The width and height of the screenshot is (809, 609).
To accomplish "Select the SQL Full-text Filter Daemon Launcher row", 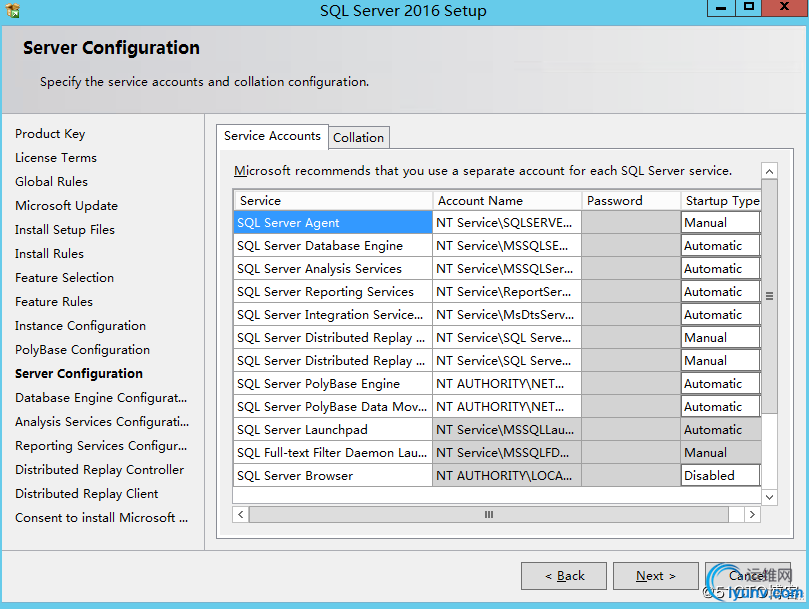I will click(333, 453).
